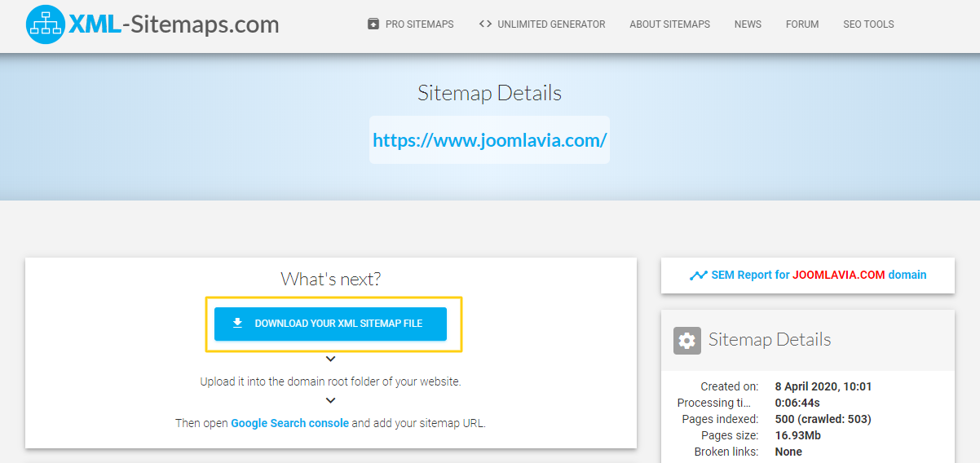
Task: Click the download arrow icon on button
Action: (x=237, y=323)
